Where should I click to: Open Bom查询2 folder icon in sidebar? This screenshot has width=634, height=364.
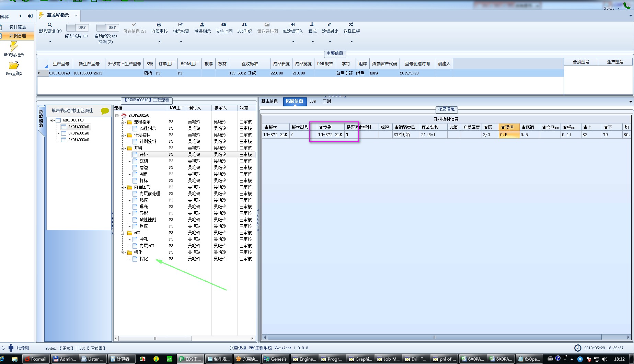[14, 65]
